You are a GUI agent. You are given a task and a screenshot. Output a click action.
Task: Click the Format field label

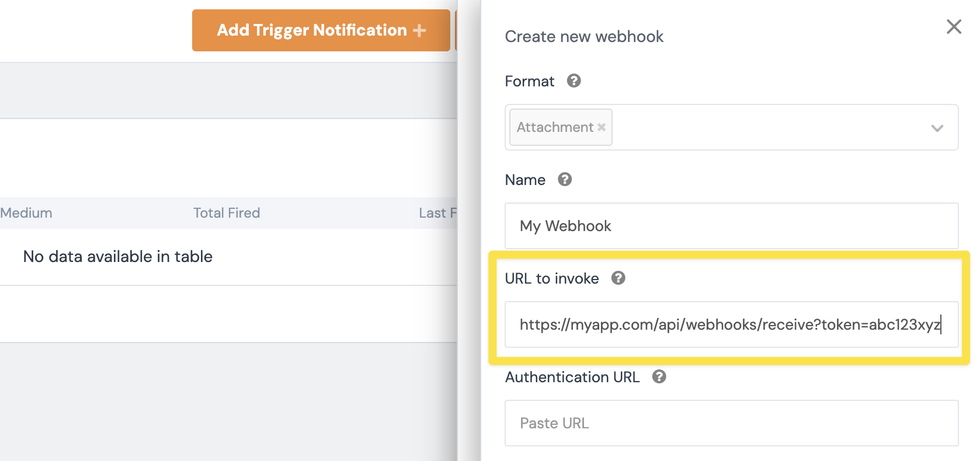tap(529, 81)
